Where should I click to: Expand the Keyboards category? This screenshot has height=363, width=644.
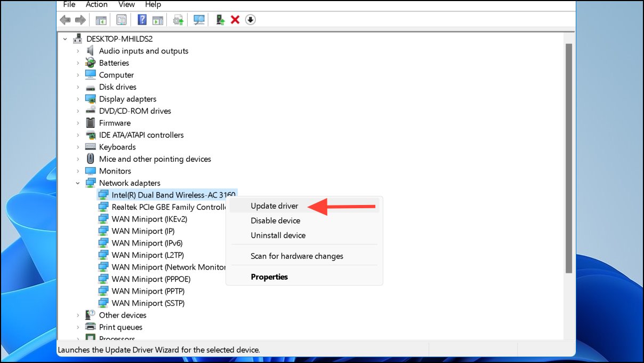click(78, 147)
